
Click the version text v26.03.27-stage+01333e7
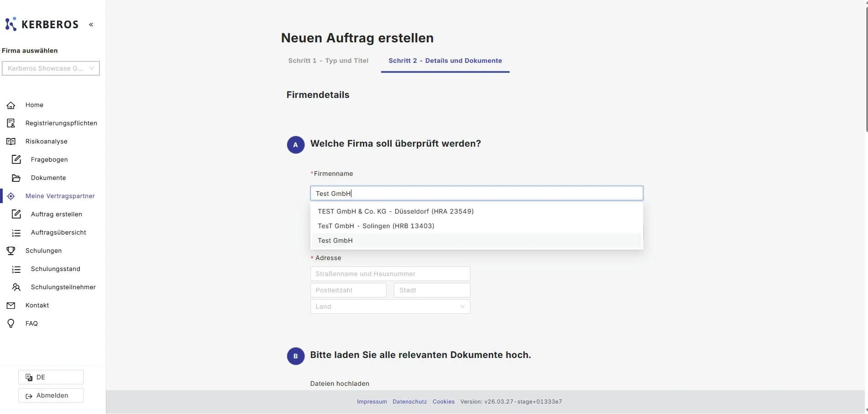point(511,402)
